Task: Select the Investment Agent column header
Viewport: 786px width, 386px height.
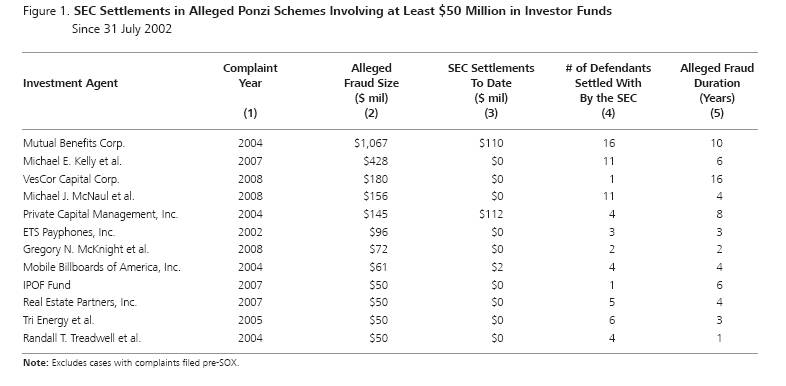Action: point(70,83)
